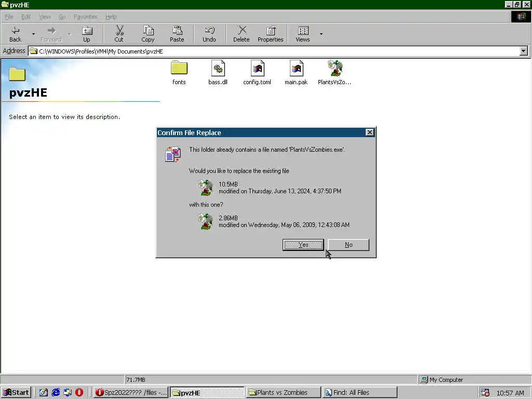Close the Confirm File Replace dialog
The image size is (532, 399).
(370, 132)
